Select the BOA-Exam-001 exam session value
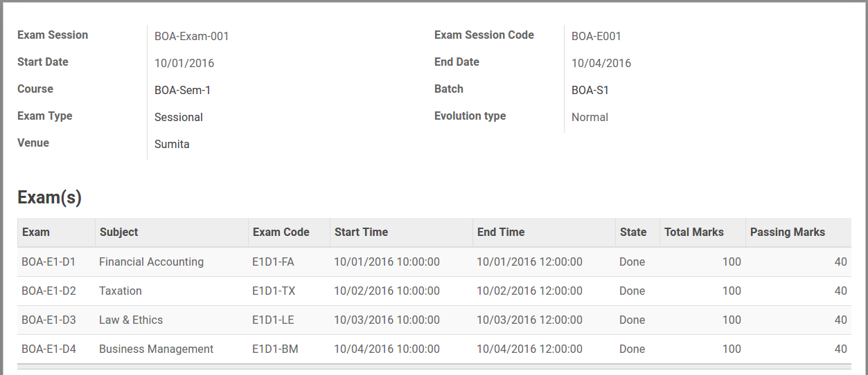Viewport: 868px width, 375px height. 192,36
